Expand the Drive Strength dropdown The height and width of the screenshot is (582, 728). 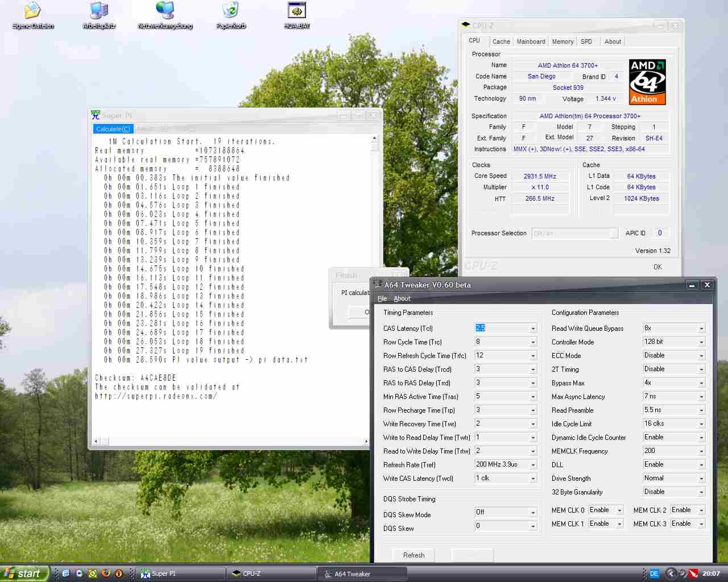tap(701, 479)
